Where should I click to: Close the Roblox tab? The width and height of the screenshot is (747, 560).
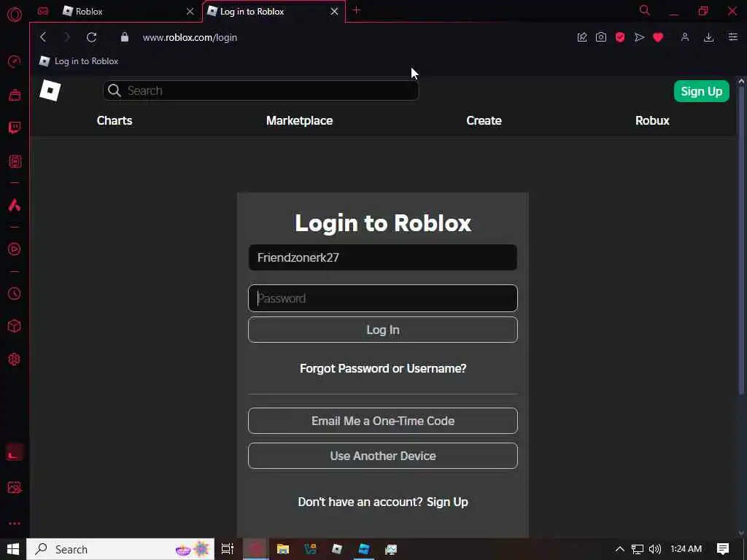coord(190,12)
